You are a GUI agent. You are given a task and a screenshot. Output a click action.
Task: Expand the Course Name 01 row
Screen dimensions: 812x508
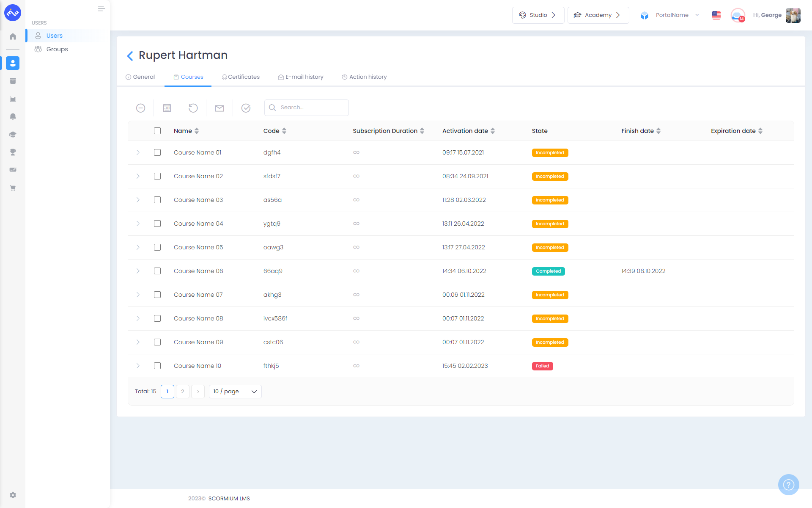tap(138, 152)
